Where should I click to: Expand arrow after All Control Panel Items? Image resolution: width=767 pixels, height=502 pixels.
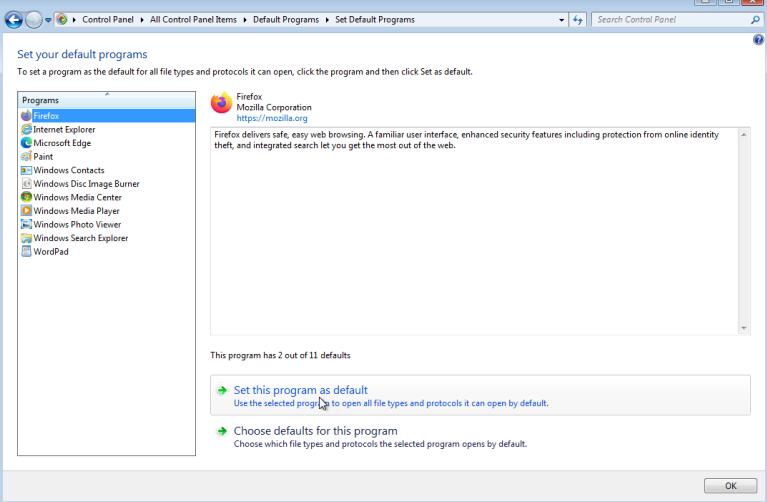click(245, 20)
